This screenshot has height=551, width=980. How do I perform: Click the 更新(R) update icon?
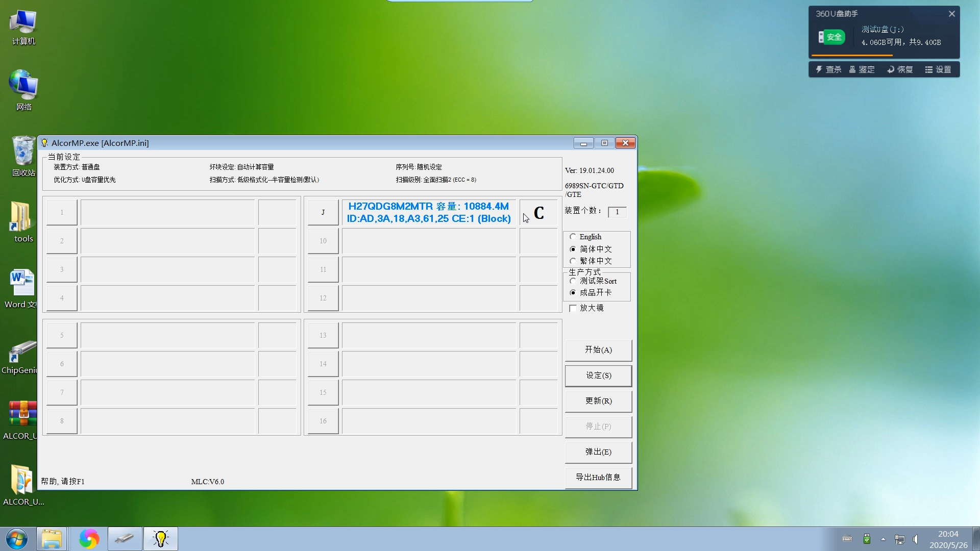[x=597, y=400]
